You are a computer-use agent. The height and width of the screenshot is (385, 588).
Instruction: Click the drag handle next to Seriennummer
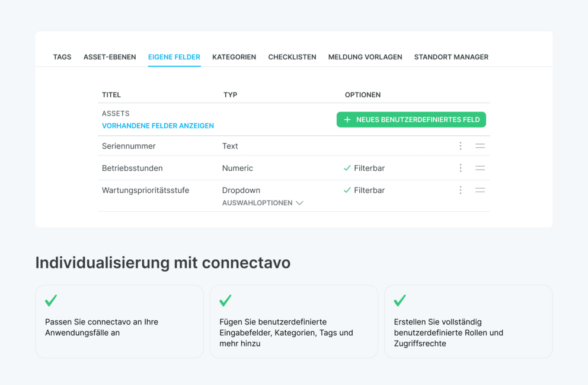point(480,146)
